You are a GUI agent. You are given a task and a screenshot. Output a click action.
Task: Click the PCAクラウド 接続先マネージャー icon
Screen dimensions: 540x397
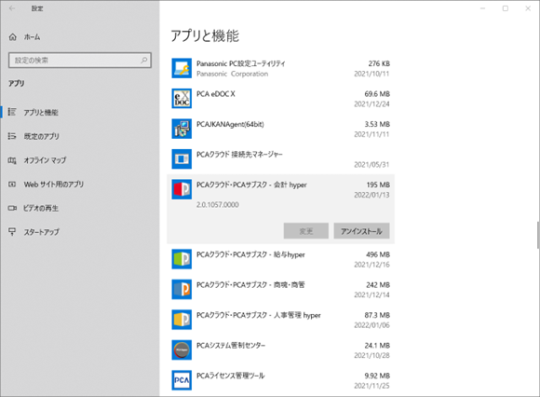click(181, 159)
